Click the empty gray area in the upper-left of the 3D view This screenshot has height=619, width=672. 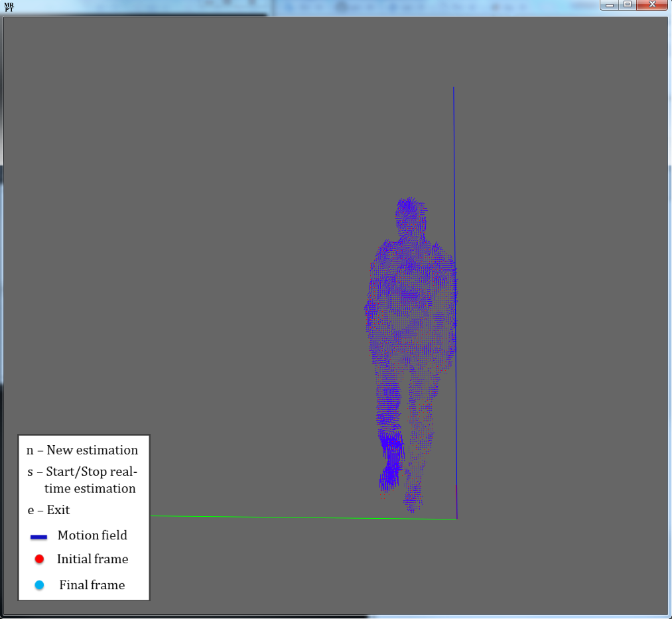133,133
